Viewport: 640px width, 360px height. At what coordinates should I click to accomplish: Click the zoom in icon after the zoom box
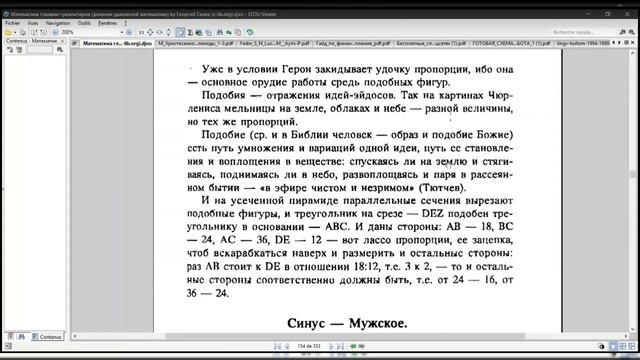(129, 32)
